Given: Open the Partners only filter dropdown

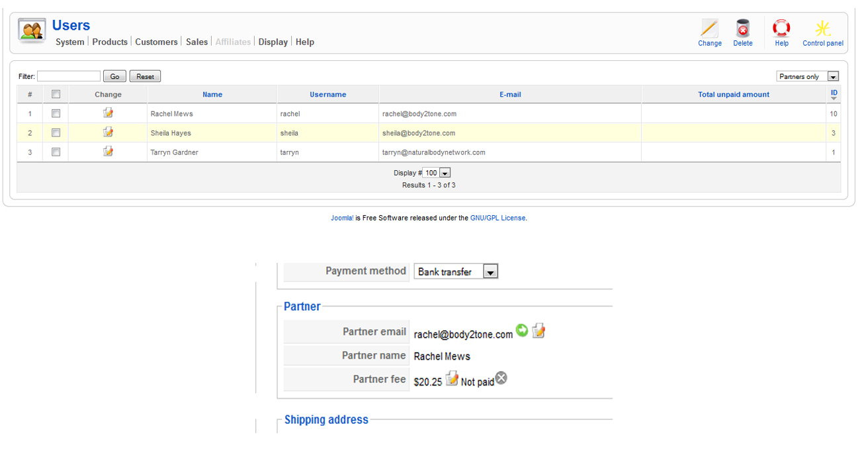Looking at the screenshot, I should click(807, 77).
